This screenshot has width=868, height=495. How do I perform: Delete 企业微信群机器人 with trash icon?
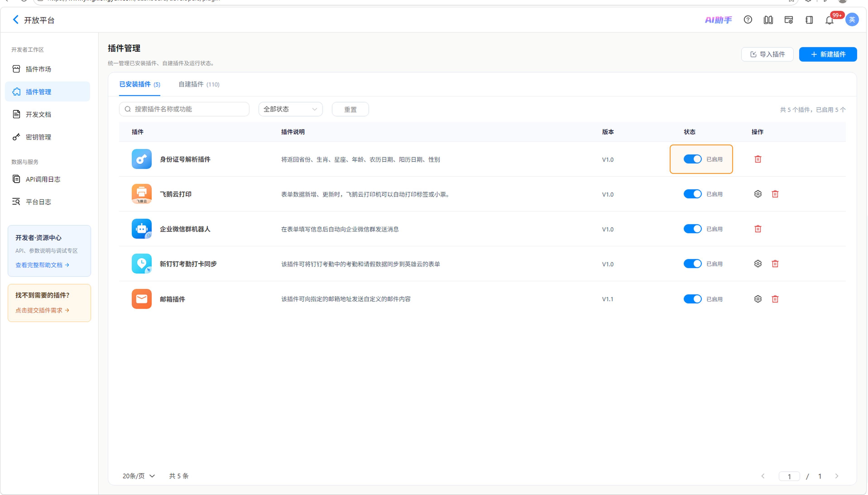[x=758, y=229]
